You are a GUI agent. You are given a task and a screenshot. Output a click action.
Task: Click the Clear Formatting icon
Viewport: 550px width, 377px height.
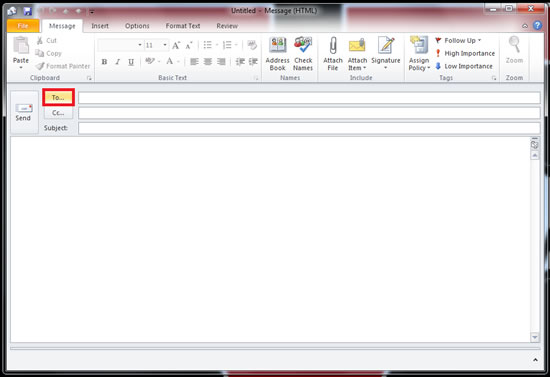pos(252,45)
